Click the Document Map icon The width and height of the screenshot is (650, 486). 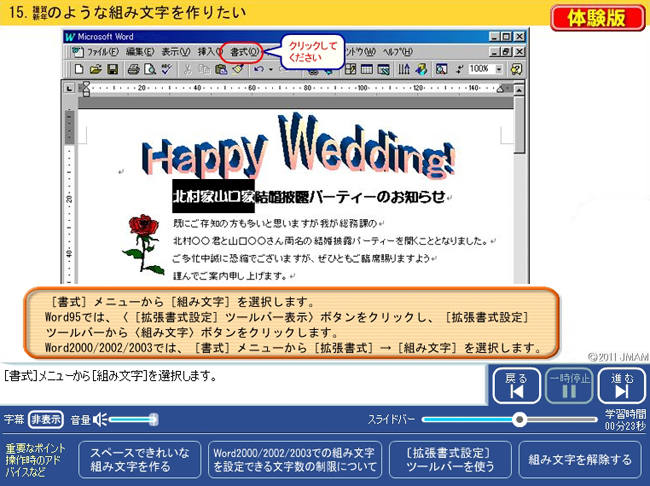(441, 69)
